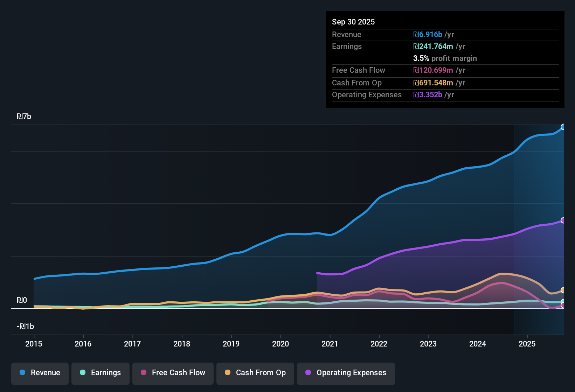
Task: Select the Operating Expenses endpoint marker
Action: pyautogui.click(x=563, y=220)
